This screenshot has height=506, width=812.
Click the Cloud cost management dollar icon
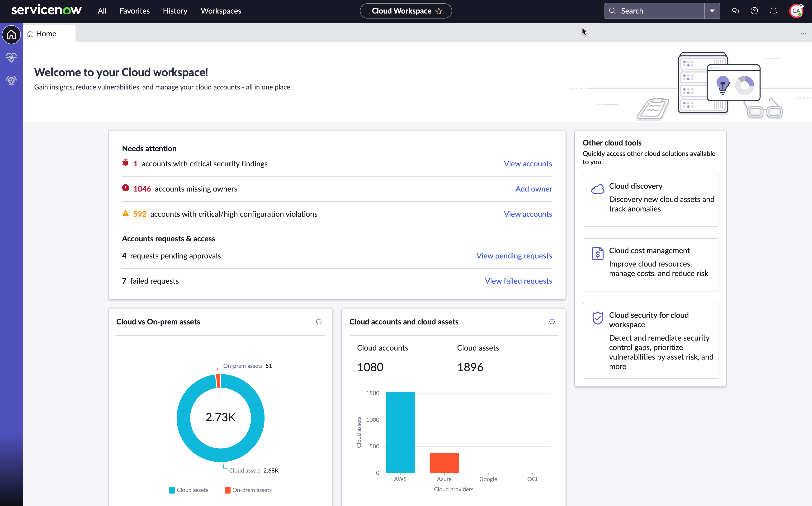tap(597, 253)
